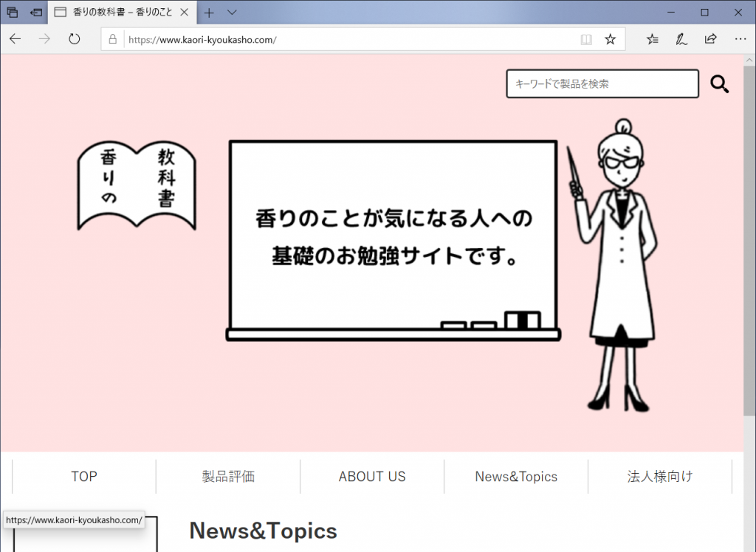Click the browser forward arrow
This screenshot has height=552, width=756.
pos(44,39)
